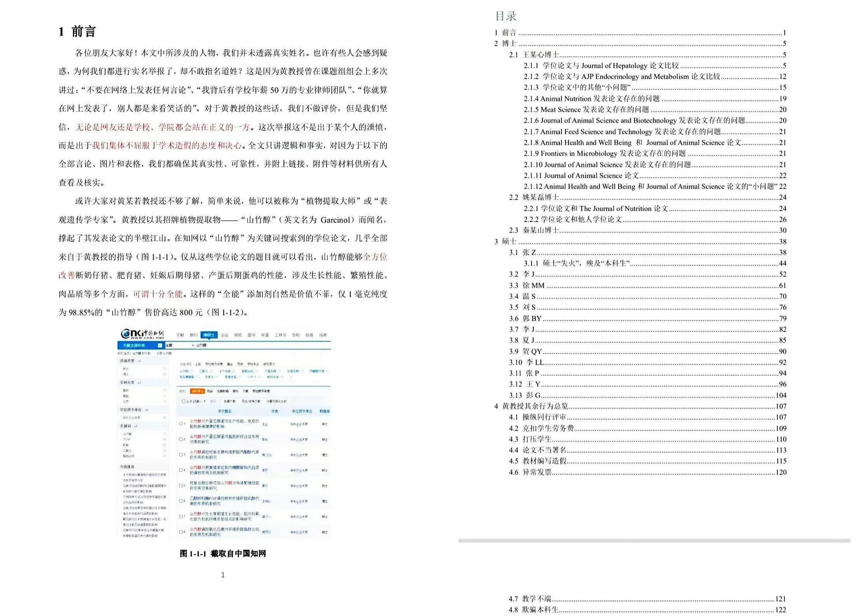Check the box for CNKI result row 4
The height and width of the screenshot is (616, 862).
tap(181, 470)
